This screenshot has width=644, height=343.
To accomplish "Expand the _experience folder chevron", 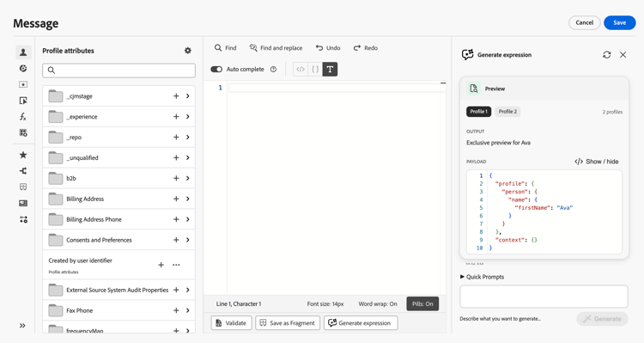I will point(188,116).
